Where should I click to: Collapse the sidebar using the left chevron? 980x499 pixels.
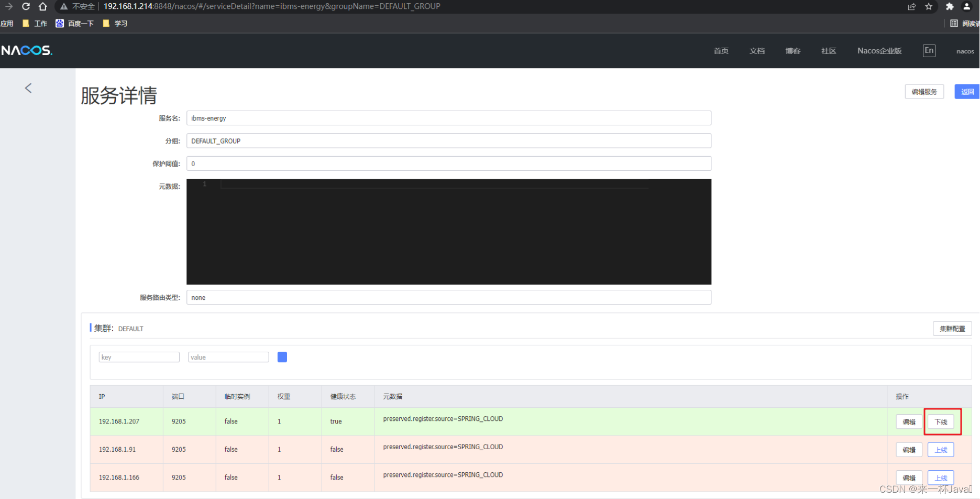click(28, 88)
